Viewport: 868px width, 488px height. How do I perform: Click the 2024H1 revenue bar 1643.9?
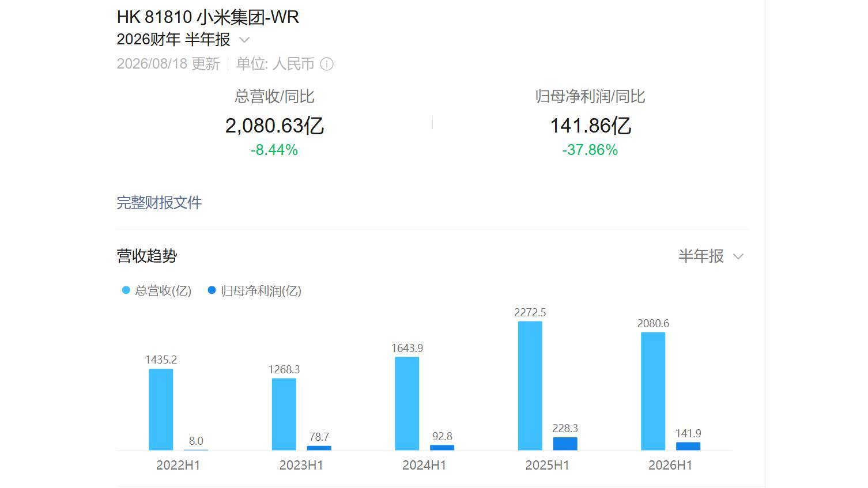click(x=407, y=403)
